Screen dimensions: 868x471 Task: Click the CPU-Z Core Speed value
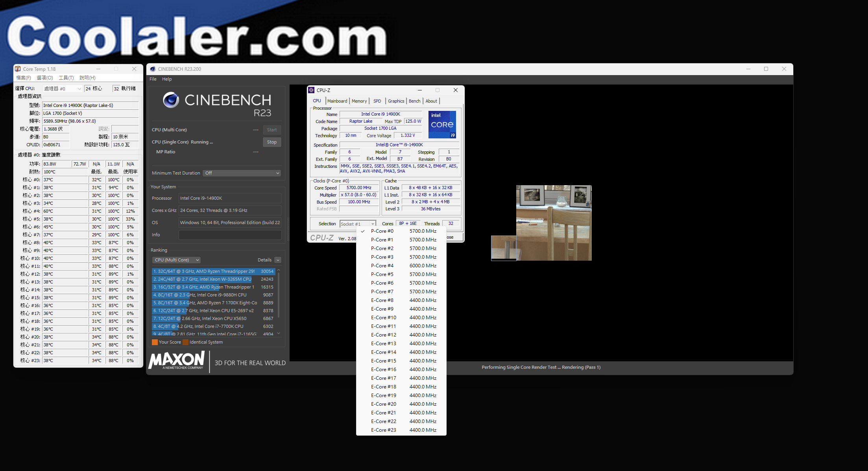[x=359, y=188]
